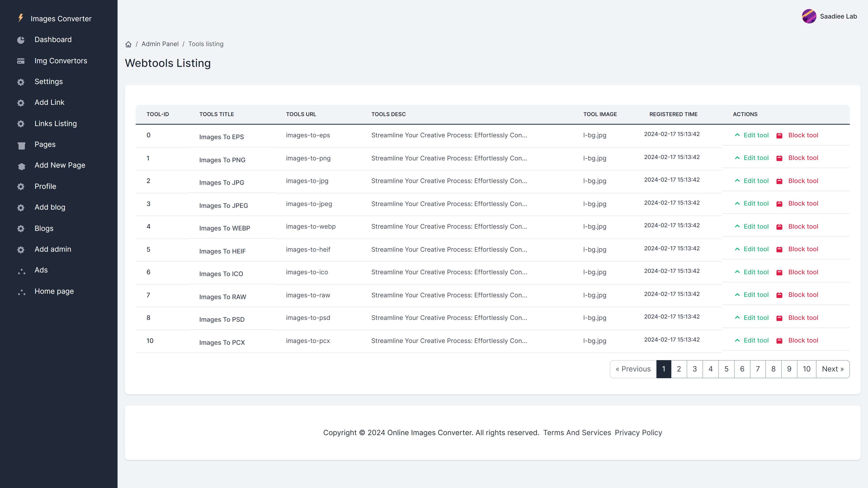
Task: Click the Saadiee Lab avatar
Action: 809,16
